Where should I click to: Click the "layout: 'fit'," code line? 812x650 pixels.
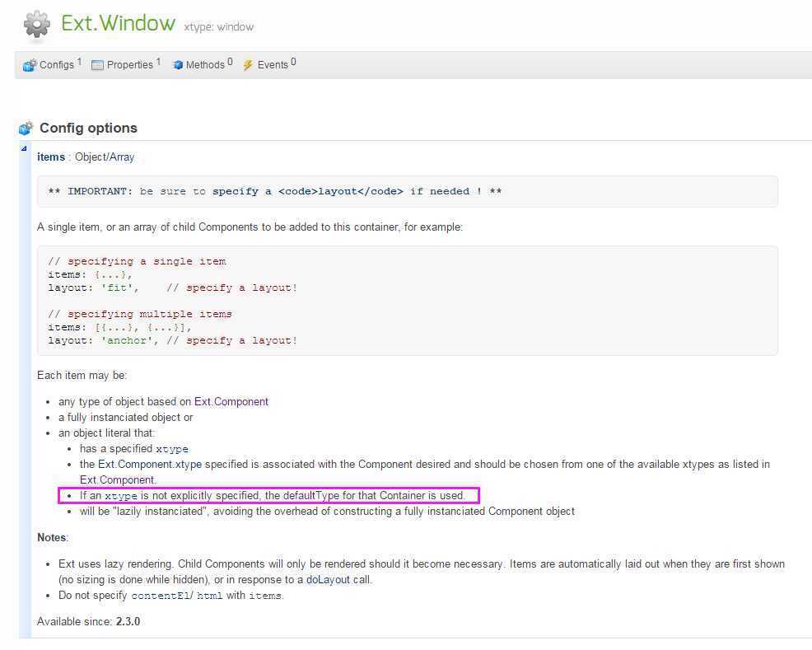(93, 288)
